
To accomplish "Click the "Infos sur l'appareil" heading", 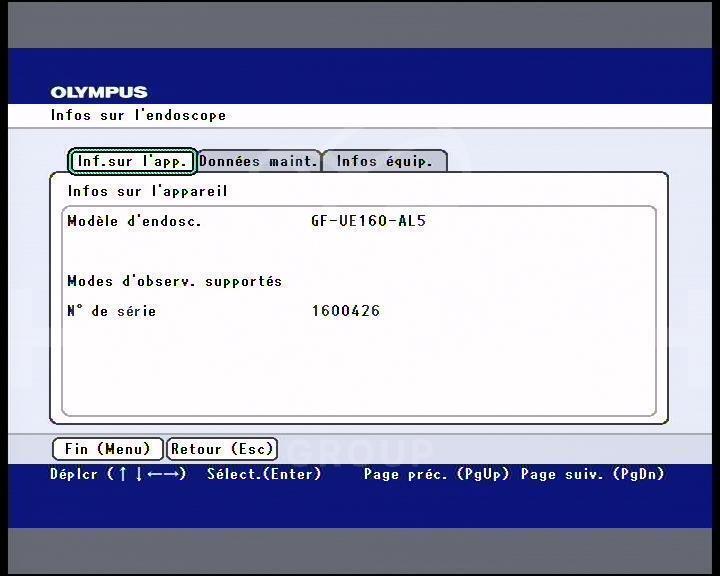I will point(147,191).
